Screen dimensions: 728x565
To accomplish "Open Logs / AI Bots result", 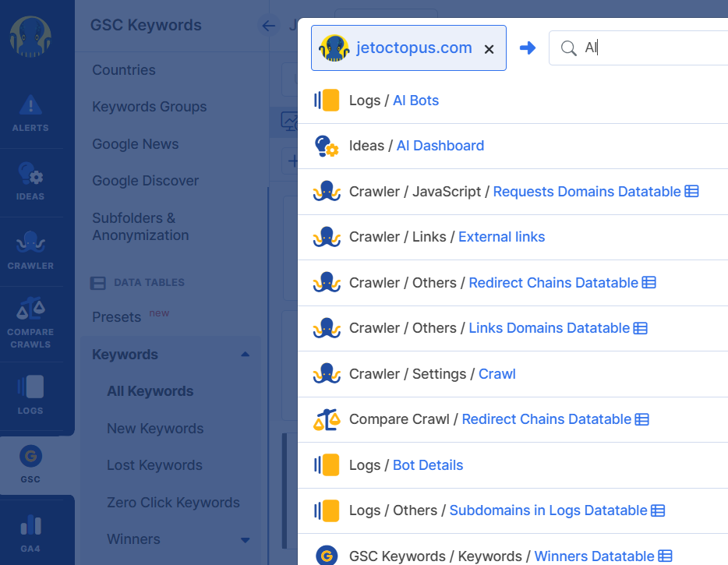I will (x=415, y=101).
